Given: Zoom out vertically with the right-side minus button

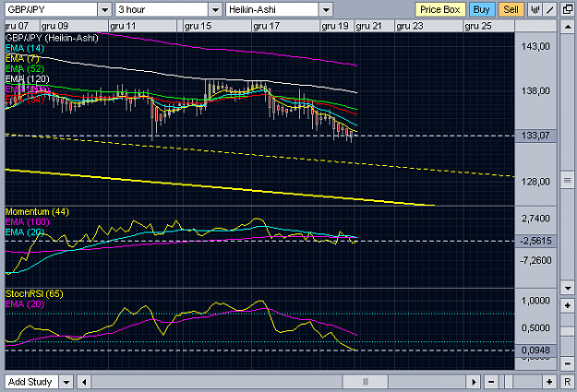Looking at the screenshot, I should point(568,363).
